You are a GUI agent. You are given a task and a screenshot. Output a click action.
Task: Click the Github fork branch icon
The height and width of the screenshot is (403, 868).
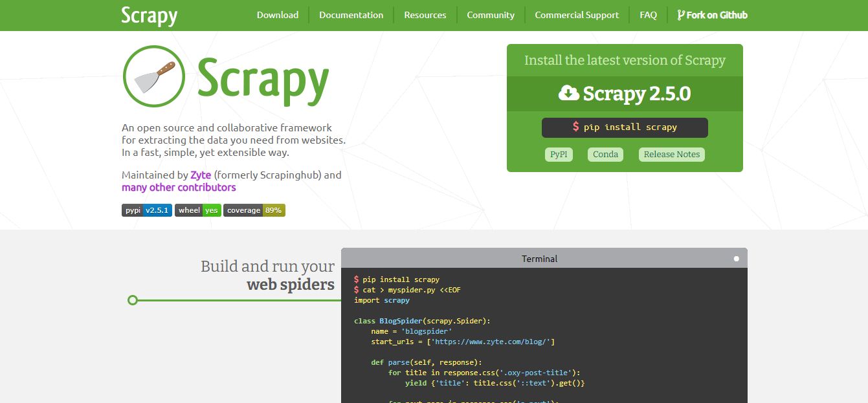[681, 15]
